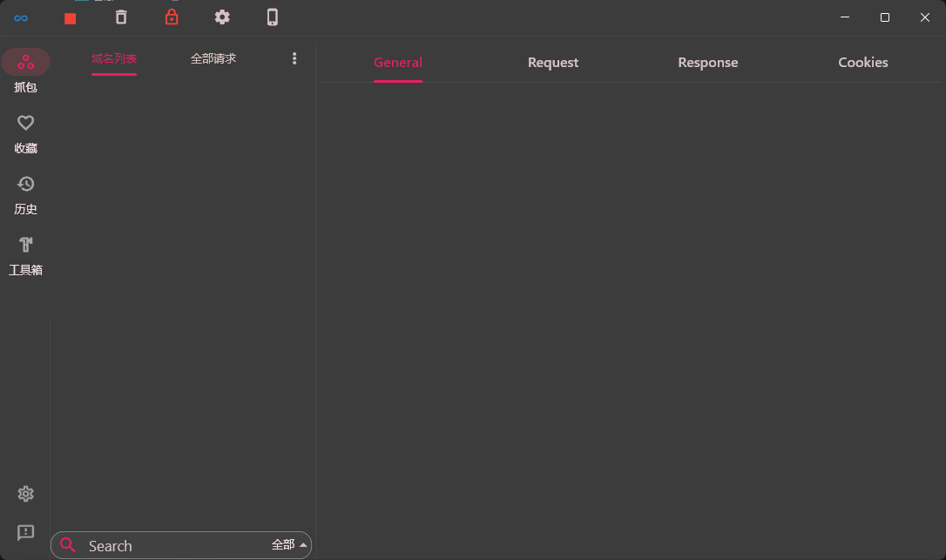View the 历史 history panel
946x560 pixels.
pyautogui.click(x=25, y=193)
